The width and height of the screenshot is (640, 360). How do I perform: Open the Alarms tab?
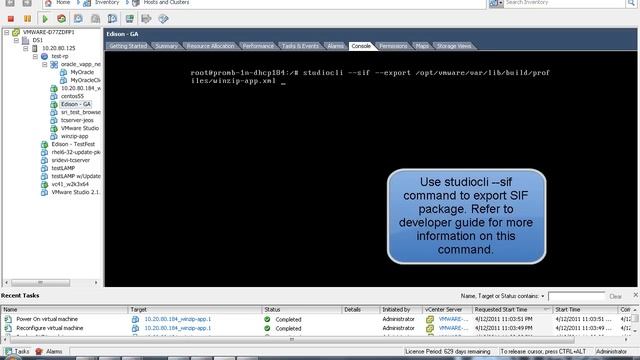(335, 46)
